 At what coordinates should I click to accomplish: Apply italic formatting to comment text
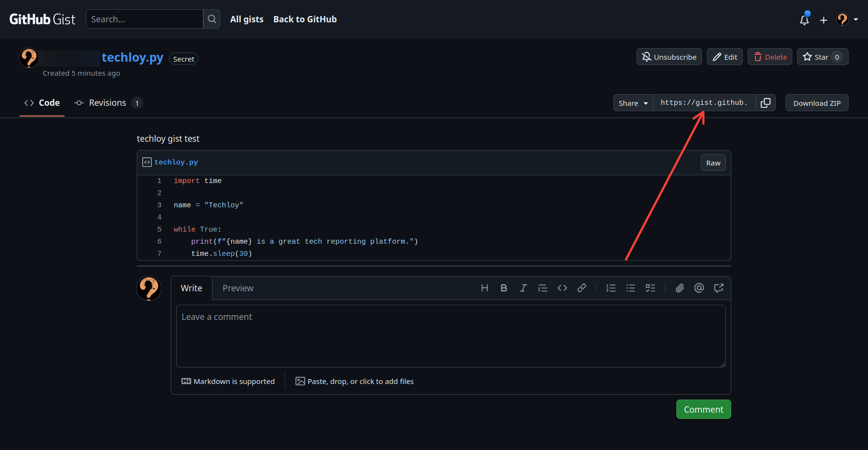click(x=523, y=288)
